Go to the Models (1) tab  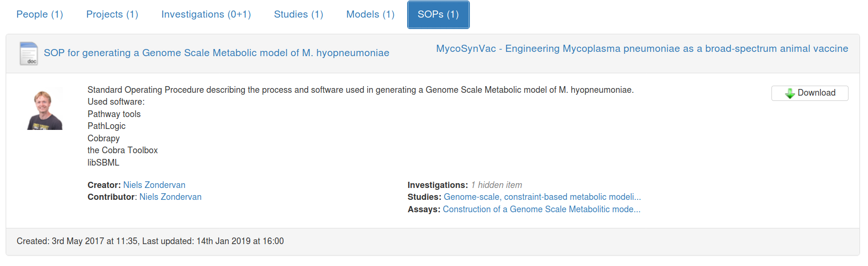click(x=370, y=14)
